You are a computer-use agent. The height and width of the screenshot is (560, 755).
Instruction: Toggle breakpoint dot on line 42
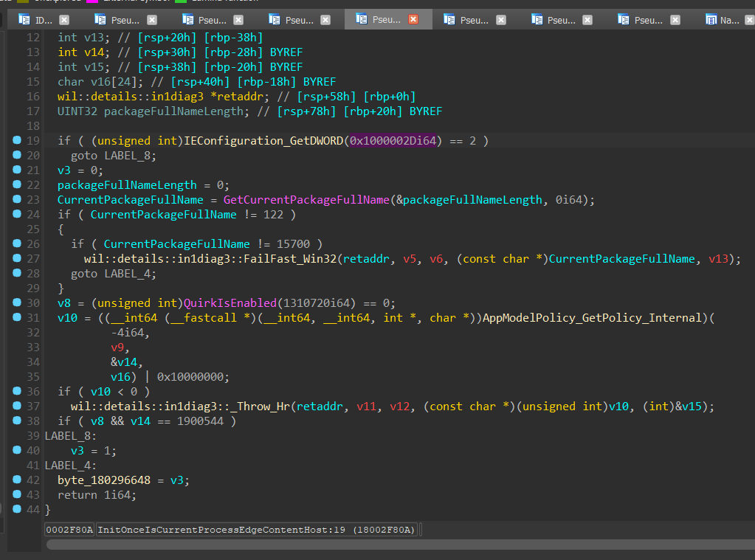tap(16, 480)
